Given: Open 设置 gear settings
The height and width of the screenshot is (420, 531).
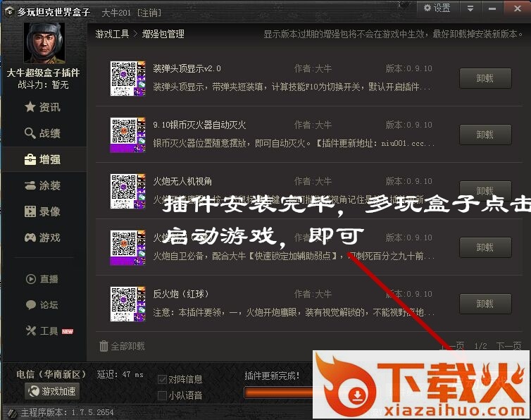Looking at the screenshot, I should (437, 8).
